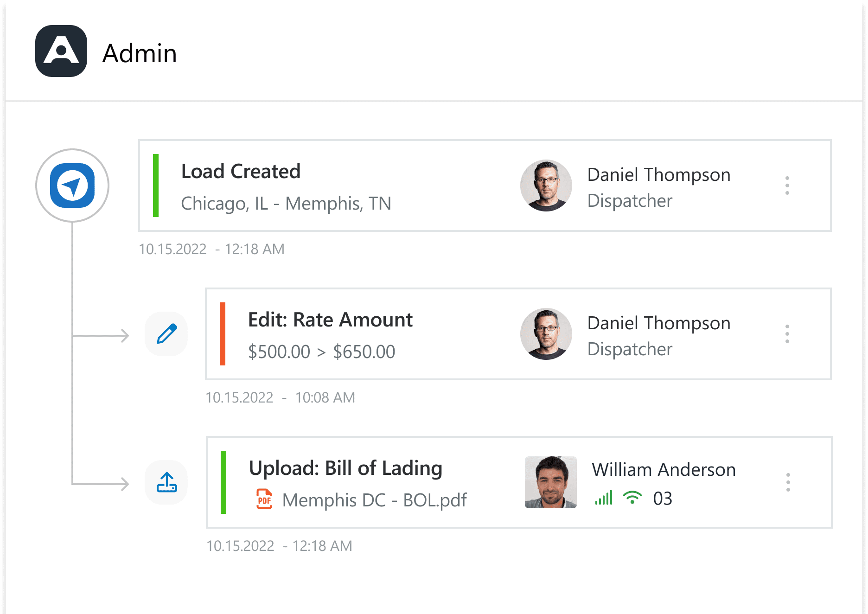Click the upload tray icon

coord(166,482)
